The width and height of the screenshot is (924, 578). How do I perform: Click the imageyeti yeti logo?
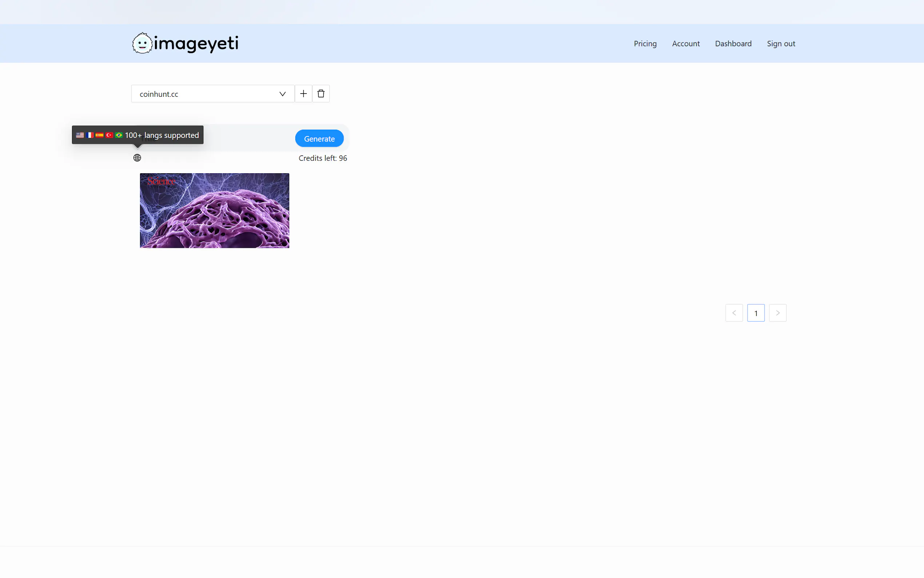142,43
